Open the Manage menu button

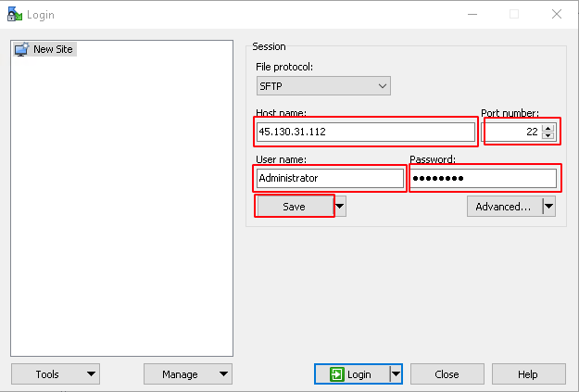click(x=188, y=374)
